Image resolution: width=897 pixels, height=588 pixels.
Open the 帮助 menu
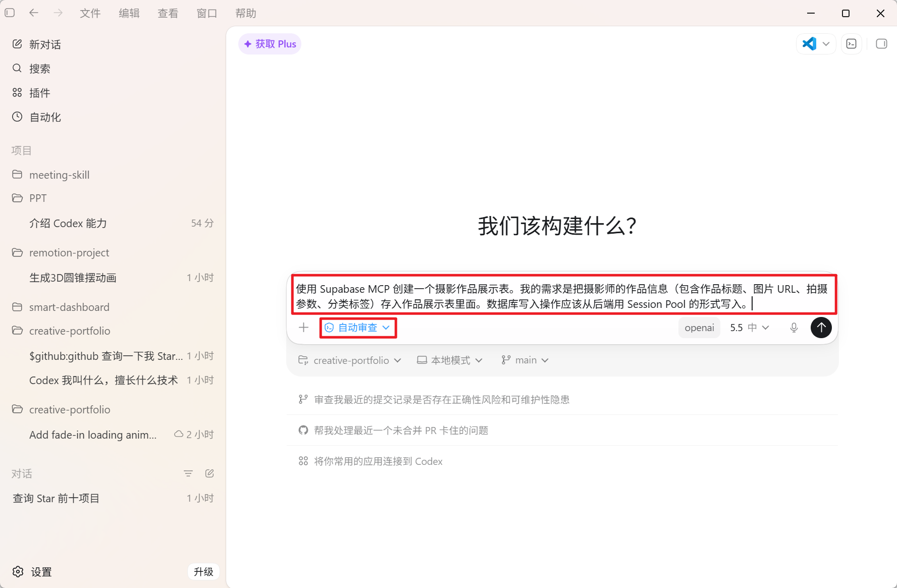point(246,13)
